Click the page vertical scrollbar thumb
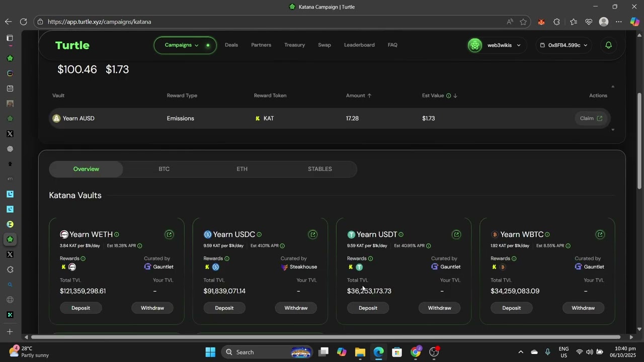 tap(639, 141)
